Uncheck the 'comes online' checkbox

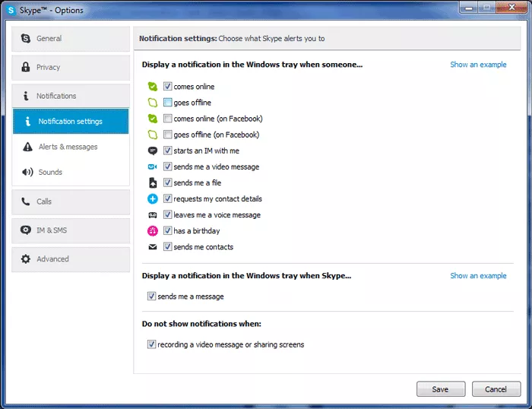(x=168, y=86)
